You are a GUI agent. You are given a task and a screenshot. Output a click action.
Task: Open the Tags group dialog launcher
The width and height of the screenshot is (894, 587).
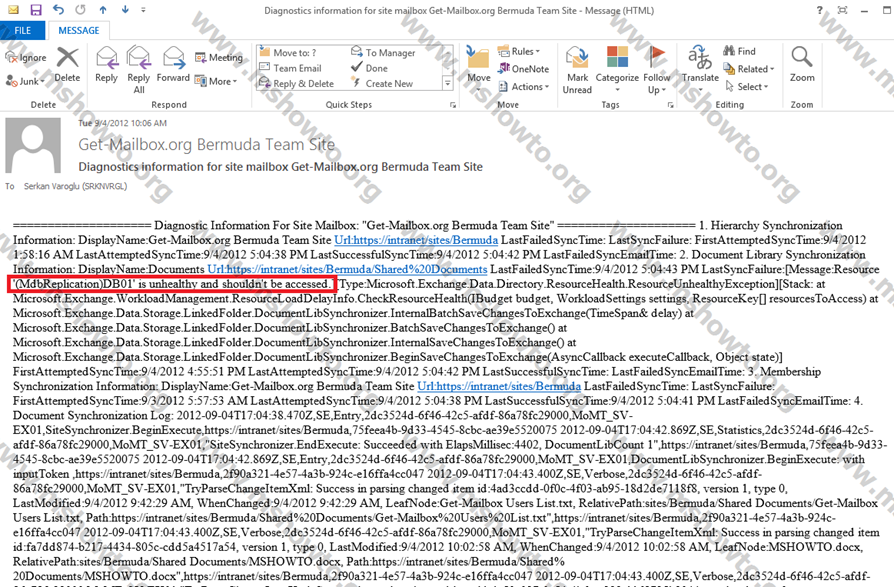tap(670, 105)
